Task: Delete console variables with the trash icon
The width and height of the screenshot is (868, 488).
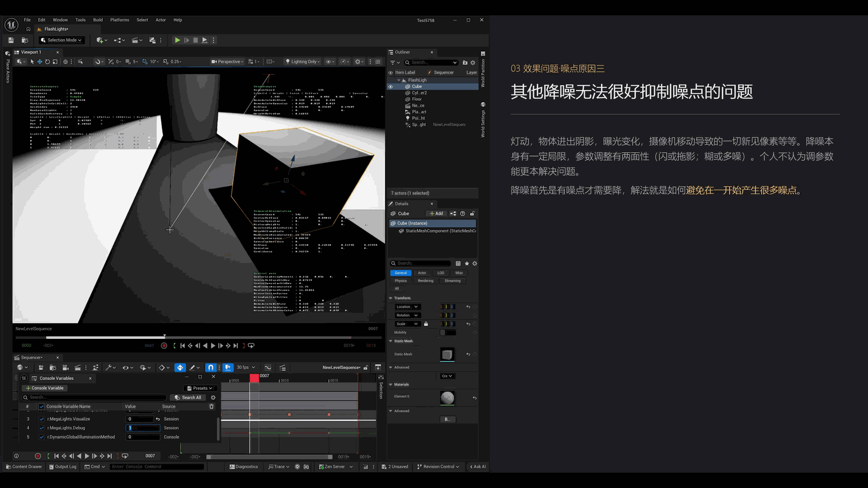Action: [x=212, y=406]
